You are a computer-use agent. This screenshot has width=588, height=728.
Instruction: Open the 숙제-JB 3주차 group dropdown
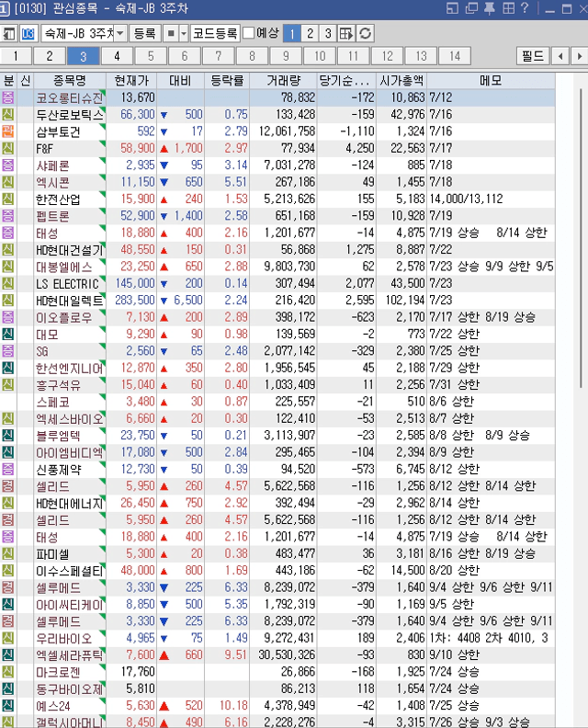[120, 33]
